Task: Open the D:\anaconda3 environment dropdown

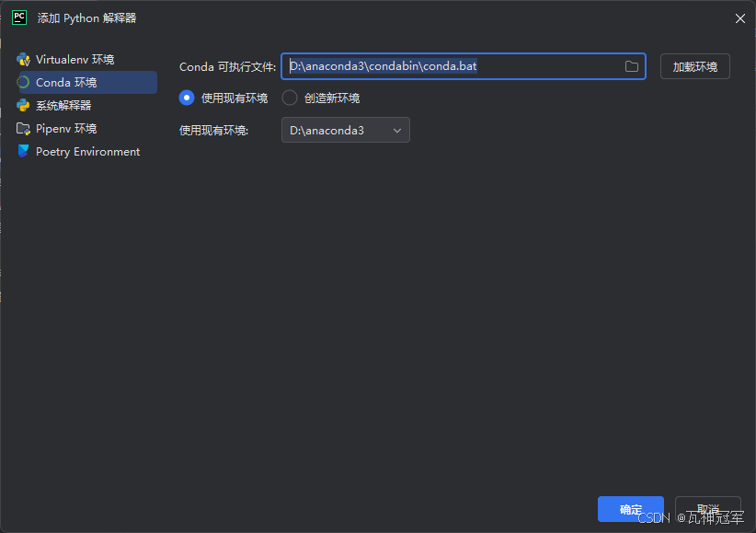Action: click(x=346, y=130)
